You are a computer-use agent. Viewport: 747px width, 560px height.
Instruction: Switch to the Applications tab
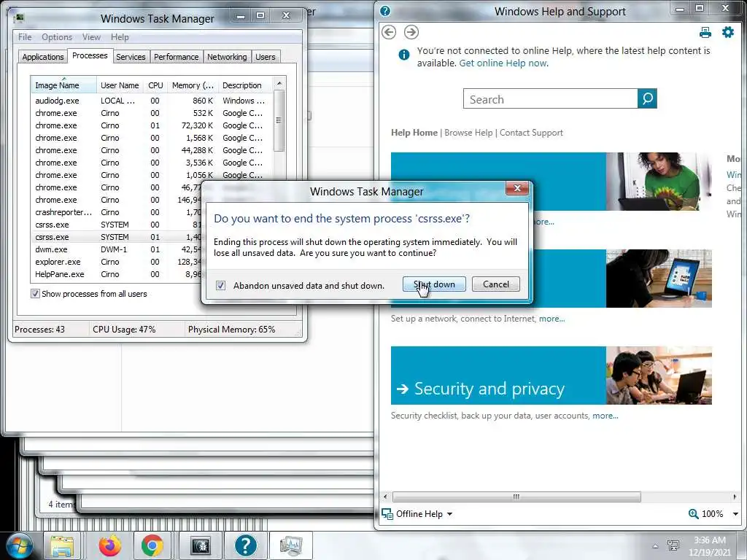tap(43, 57)
